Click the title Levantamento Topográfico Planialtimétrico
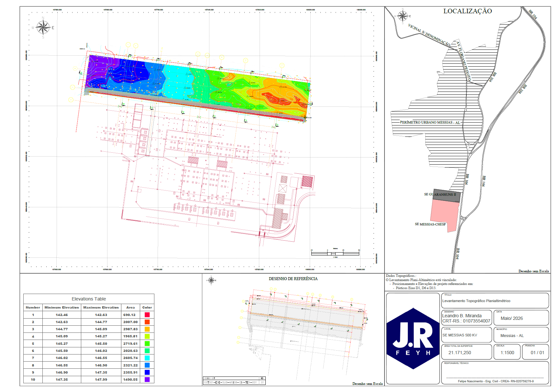Screen dimensions: 557x392 (476, 301)
